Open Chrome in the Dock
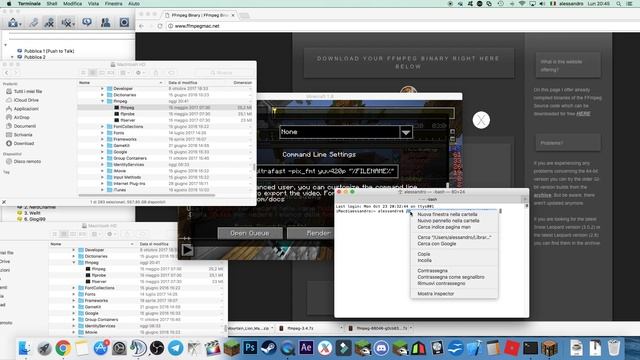This screenshot has width=640, height=360. pyautogui.click(x=63, y=348)
